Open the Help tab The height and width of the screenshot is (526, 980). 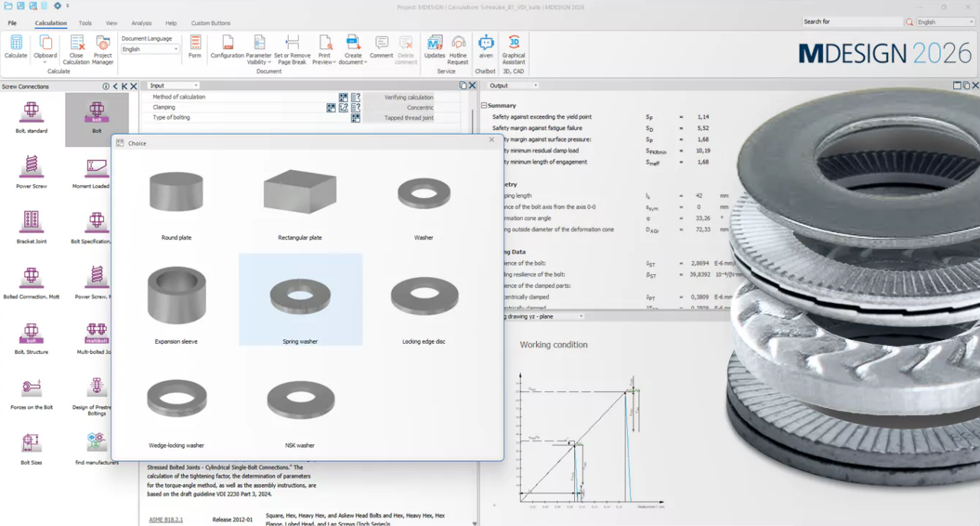[x=171, y=23]
